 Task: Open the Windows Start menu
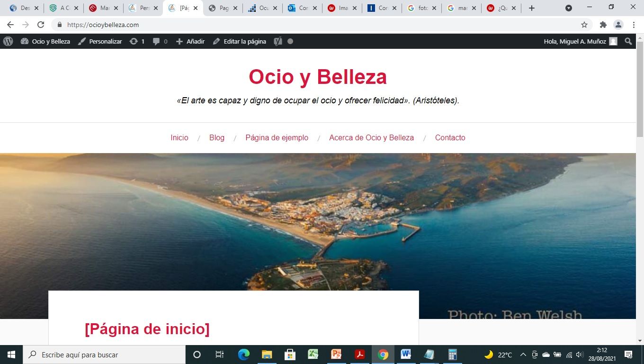(11, 355)
